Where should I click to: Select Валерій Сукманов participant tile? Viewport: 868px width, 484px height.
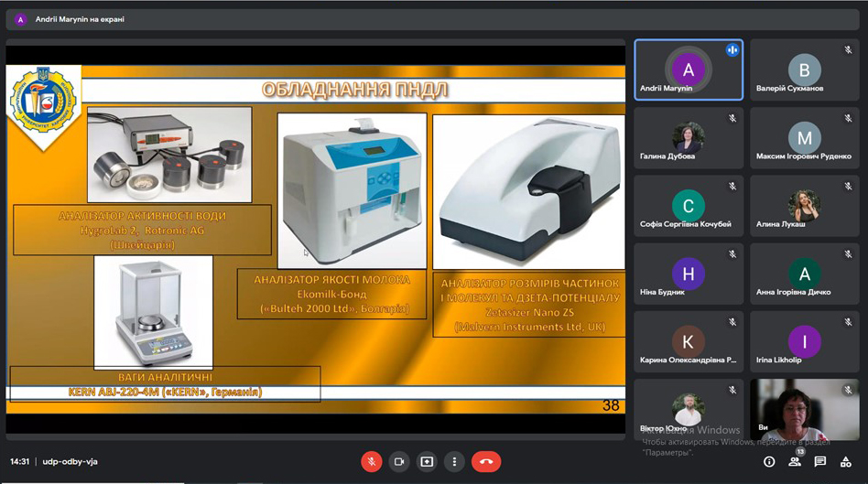804,70
